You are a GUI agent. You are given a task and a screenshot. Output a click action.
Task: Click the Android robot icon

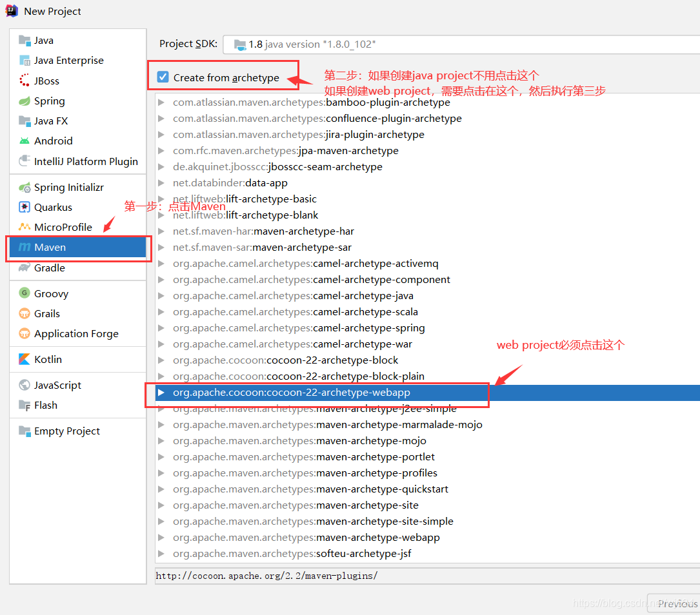(25, 141)
